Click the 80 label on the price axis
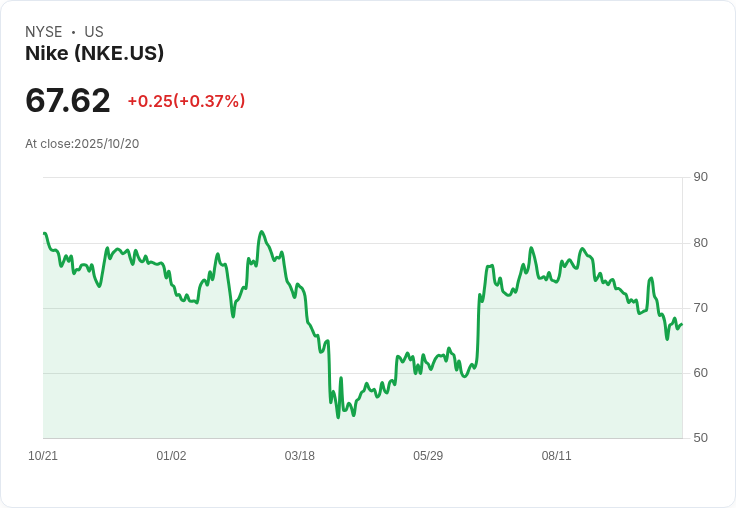 [x=700, y=242]
